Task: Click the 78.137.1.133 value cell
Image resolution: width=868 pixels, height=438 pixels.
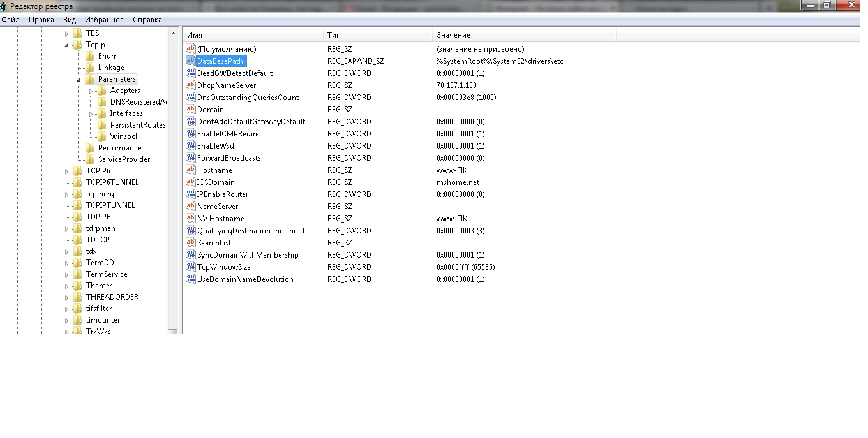Action: pos(456,85)
